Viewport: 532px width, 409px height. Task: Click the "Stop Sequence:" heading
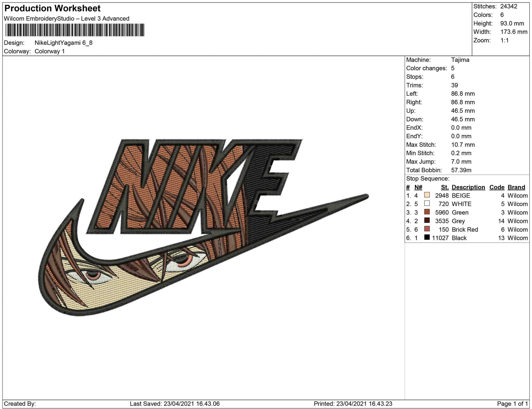[x=427, y=178]
